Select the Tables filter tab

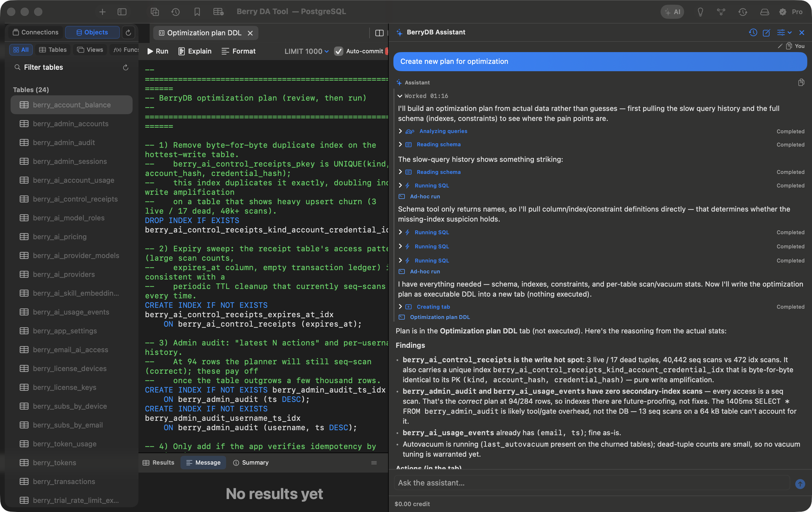[x=53, y=50]
